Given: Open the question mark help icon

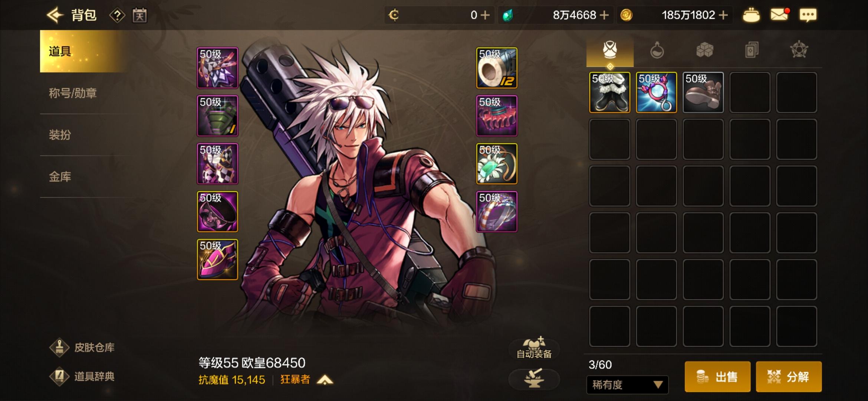Looking at the screenshot, I should pyautogui.click(x=117, y=16).
